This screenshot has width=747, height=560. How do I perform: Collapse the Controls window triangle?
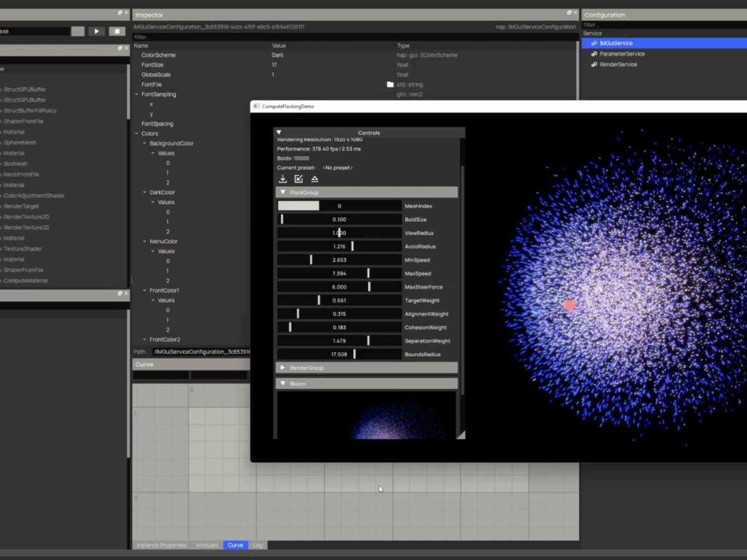coord(279,133)
